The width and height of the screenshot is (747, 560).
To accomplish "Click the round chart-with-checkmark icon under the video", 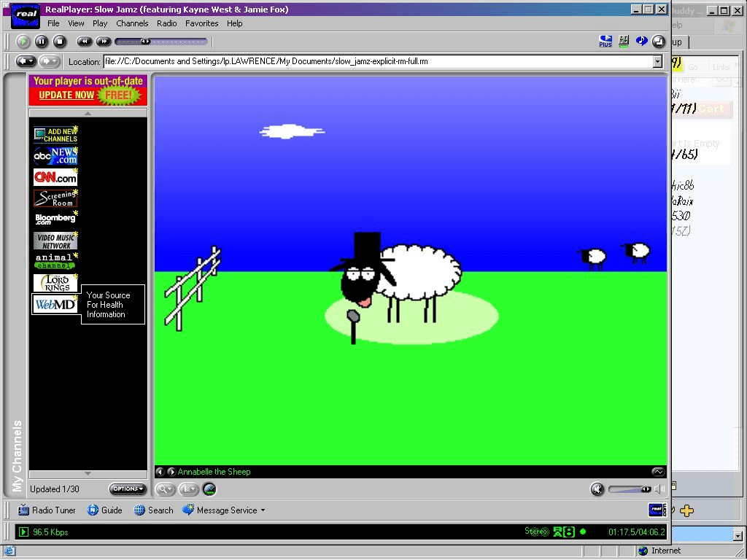I will [x=209, y=489].
